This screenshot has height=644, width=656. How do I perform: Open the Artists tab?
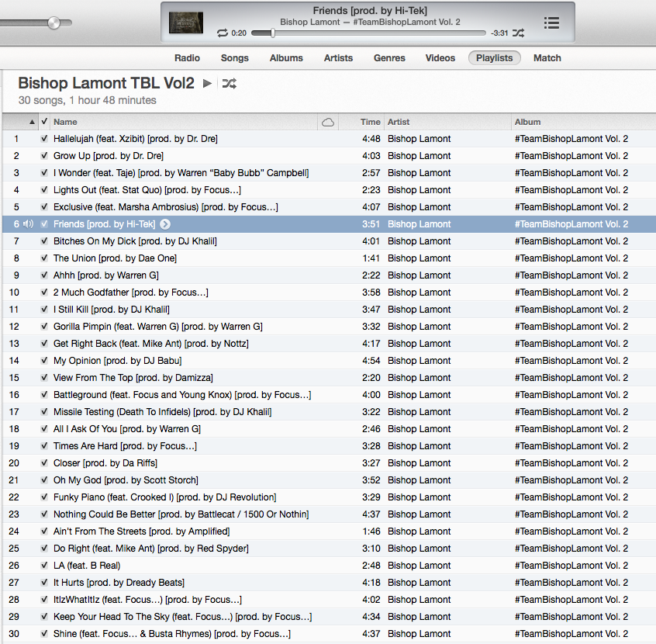pos(338,58)
